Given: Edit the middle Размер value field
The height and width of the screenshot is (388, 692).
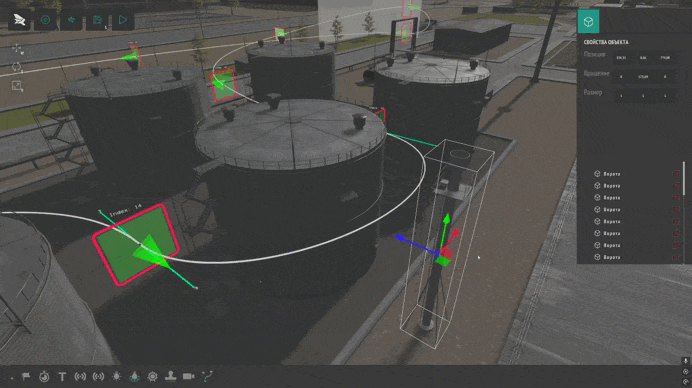Looking at the screenshot, I should 643,96.
